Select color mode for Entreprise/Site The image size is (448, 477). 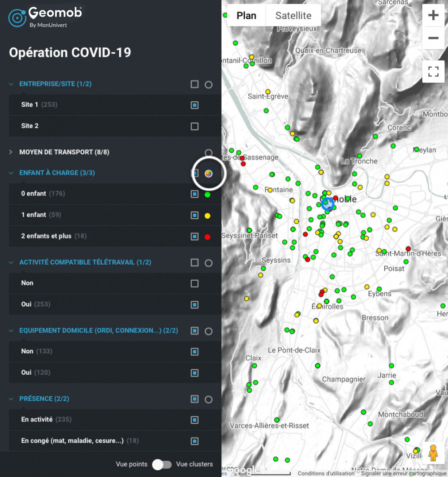pos(208,85)
